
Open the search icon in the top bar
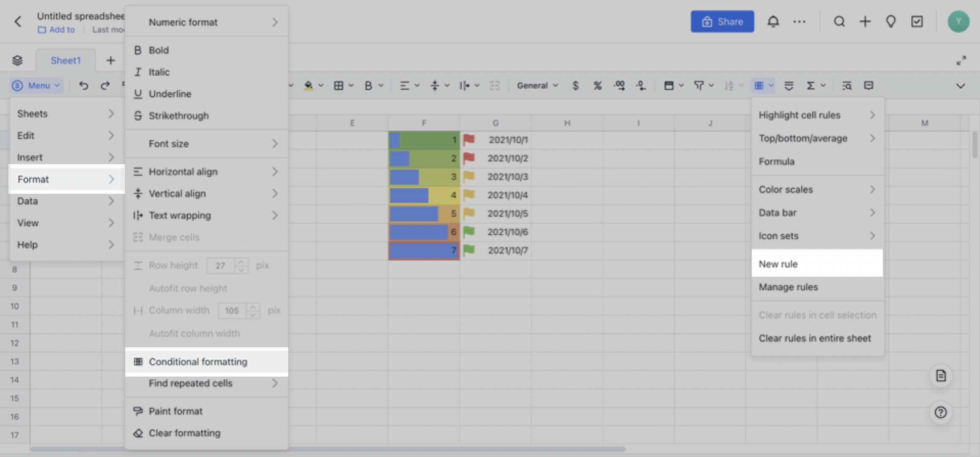(x=840, y=21)
